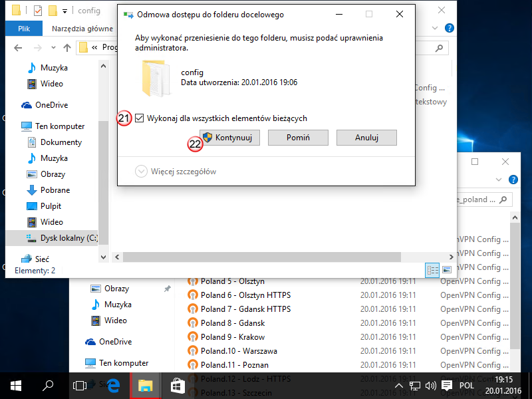Select OneDrive in the back Explorer window
532x399 pixels.
click(108, 342)
